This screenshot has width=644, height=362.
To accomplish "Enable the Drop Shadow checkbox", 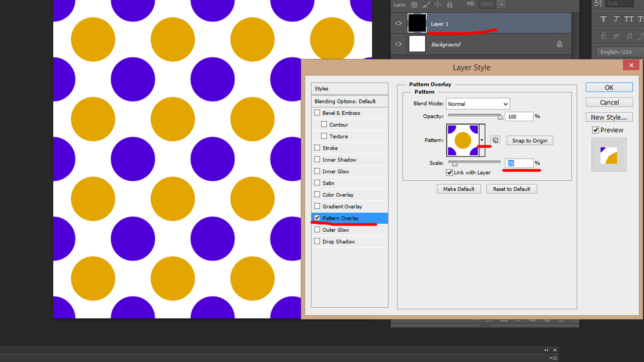I will coord(317,241).
